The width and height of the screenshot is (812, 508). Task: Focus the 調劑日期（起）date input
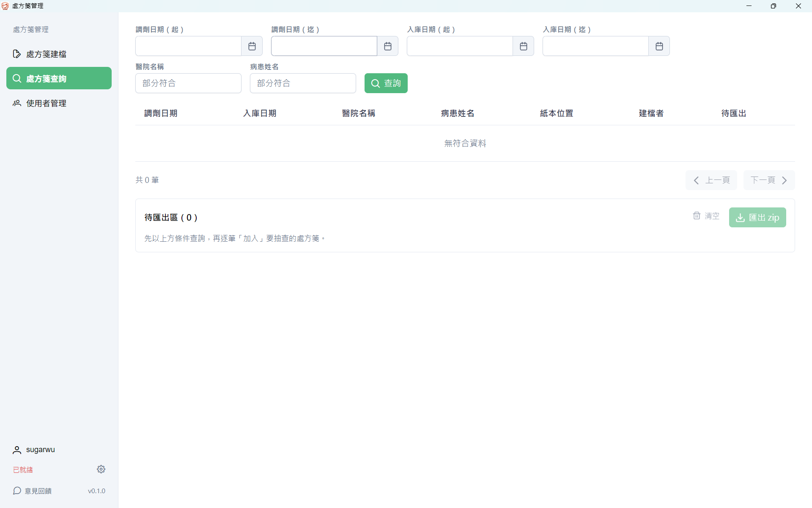188,46
